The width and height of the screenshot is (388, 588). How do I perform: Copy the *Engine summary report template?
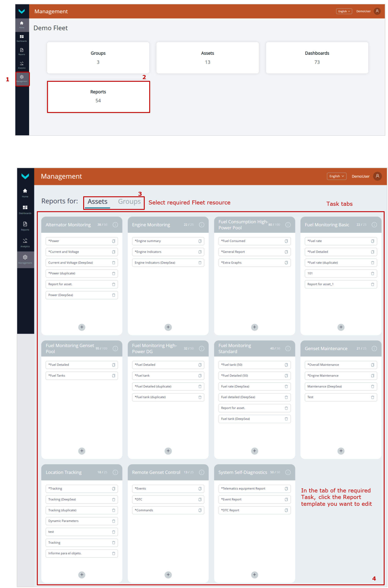(200, 241)
